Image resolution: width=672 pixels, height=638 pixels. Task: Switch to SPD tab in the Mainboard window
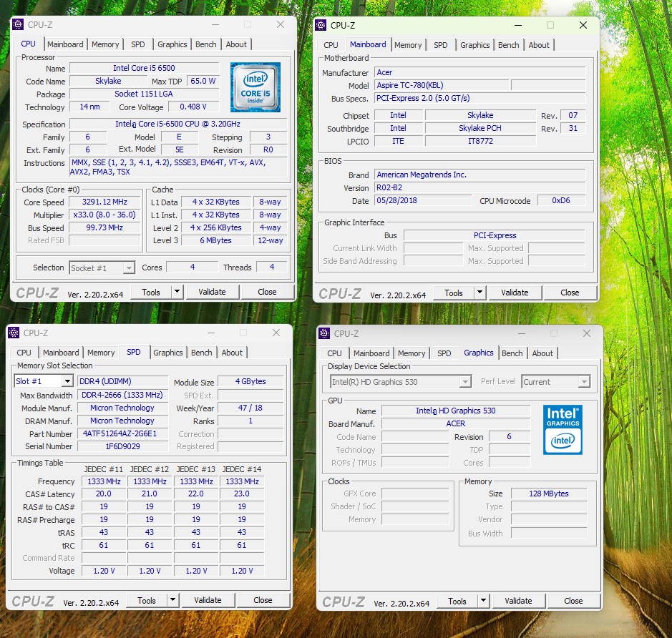click(x=441, y=45)
